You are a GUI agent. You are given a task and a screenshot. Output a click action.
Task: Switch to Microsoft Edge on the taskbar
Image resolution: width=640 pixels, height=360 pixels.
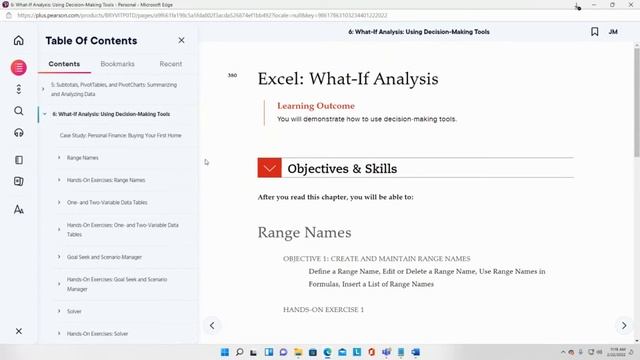(327, 352)
